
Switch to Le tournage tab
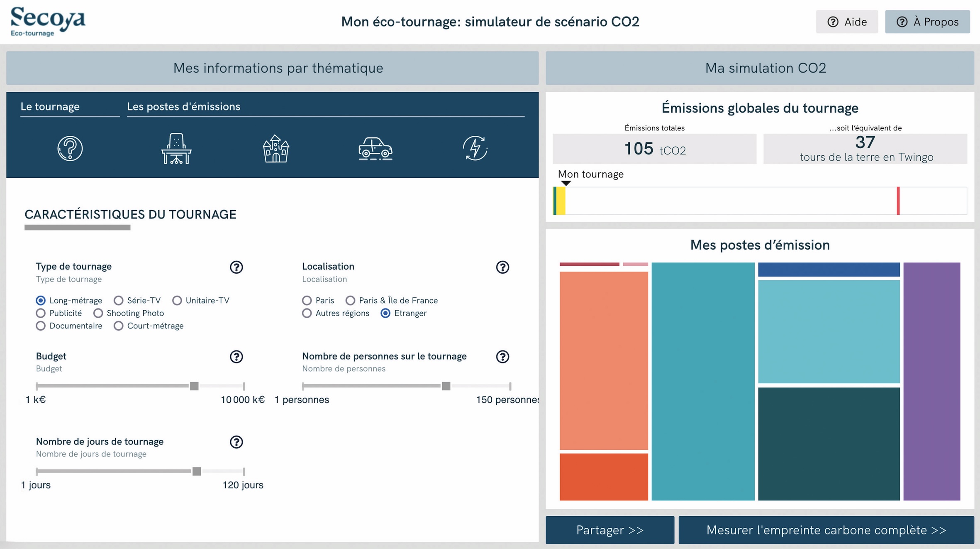[x=50, y=107]
